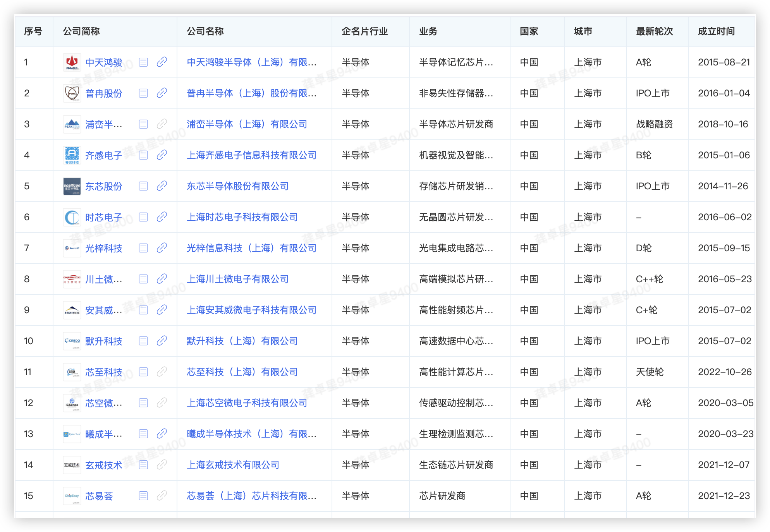Click the link icon for 时芯电子
This screenshot has height=532, width=770.
[162, 217]
